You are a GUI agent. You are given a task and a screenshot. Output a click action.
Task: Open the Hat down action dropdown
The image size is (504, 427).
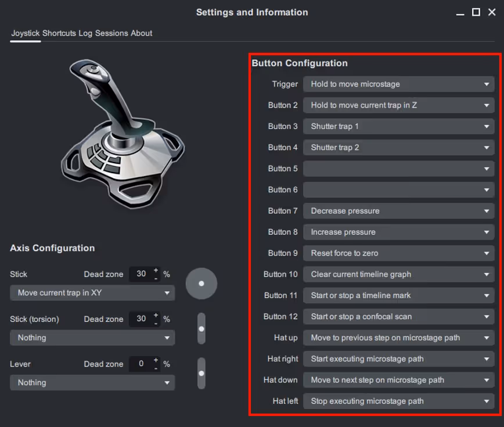pyautogui.click(x=398, y=380)
